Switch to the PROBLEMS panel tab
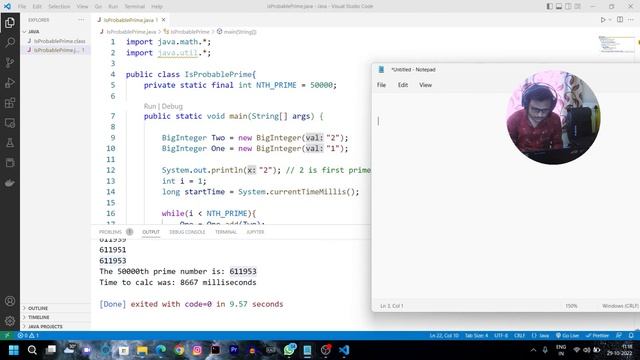The image size is (640, 360). tap(110, 232)
